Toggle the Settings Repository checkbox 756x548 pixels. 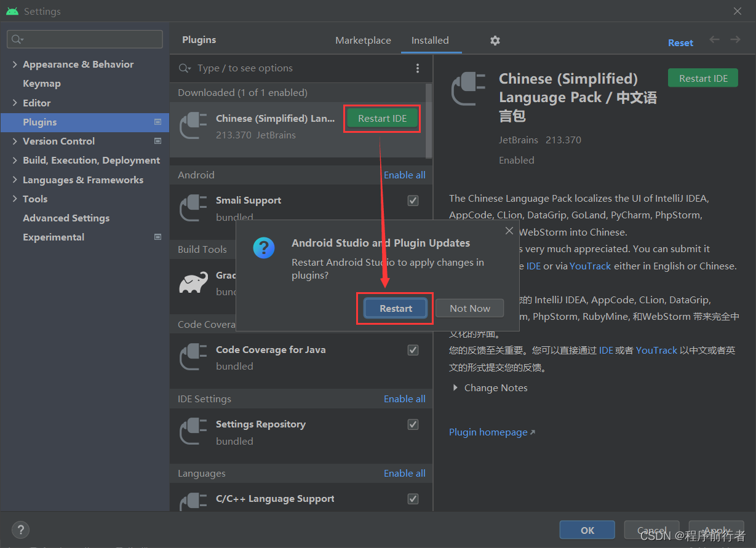tap(413, 424)
